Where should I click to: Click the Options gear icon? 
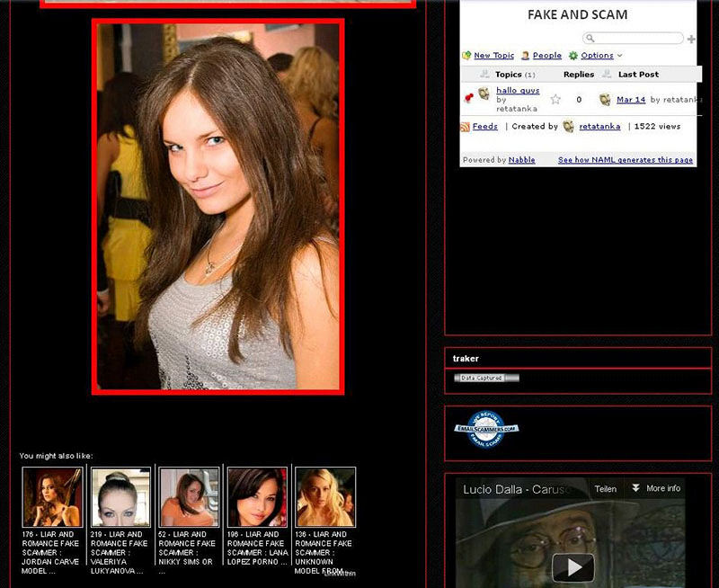573,56
